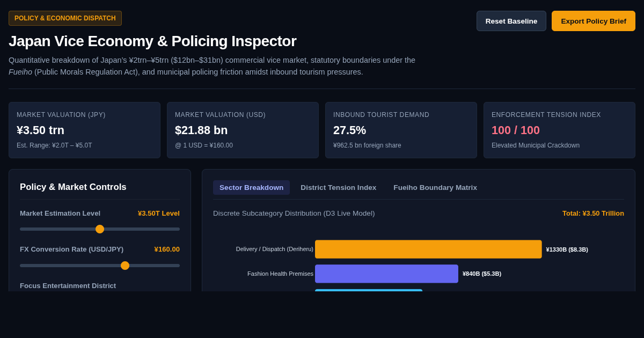Open the Inbound Tourist Demand card

point(401,130)
